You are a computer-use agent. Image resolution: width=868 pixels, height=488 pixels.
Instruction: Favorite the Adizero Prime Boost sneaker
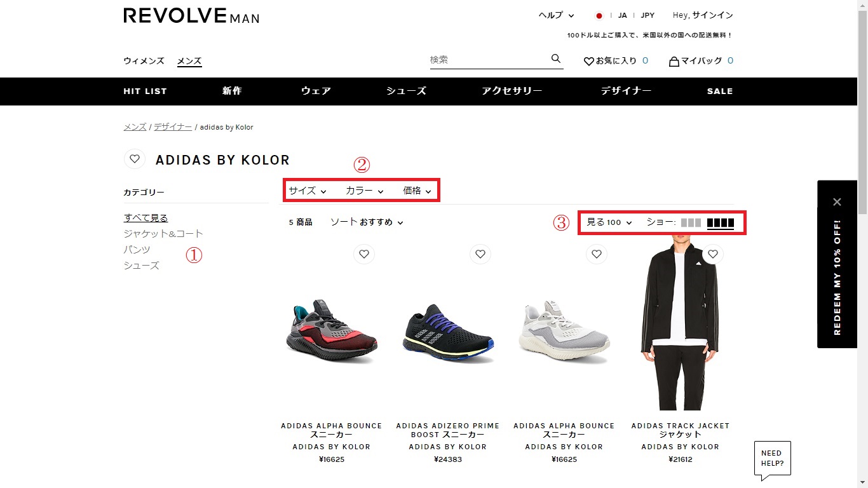pyautogui.click(x=480, y=254)
